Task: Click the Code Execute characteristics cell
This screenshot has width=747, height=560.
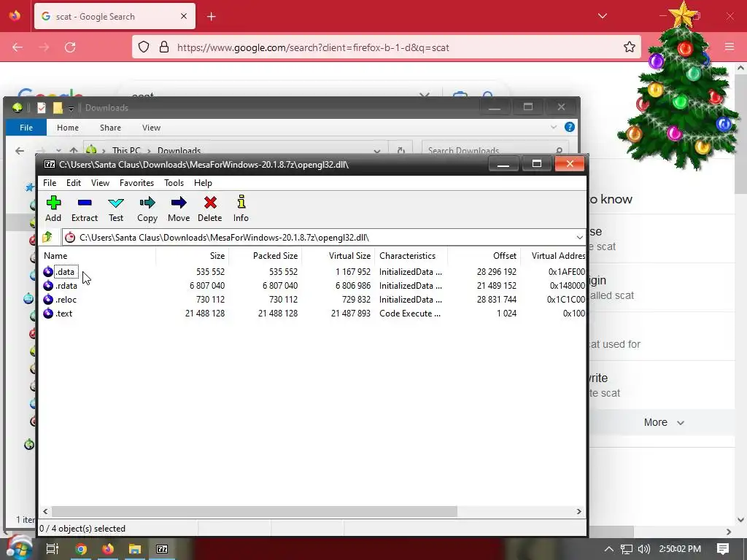Action: click(x=410, y=314)
